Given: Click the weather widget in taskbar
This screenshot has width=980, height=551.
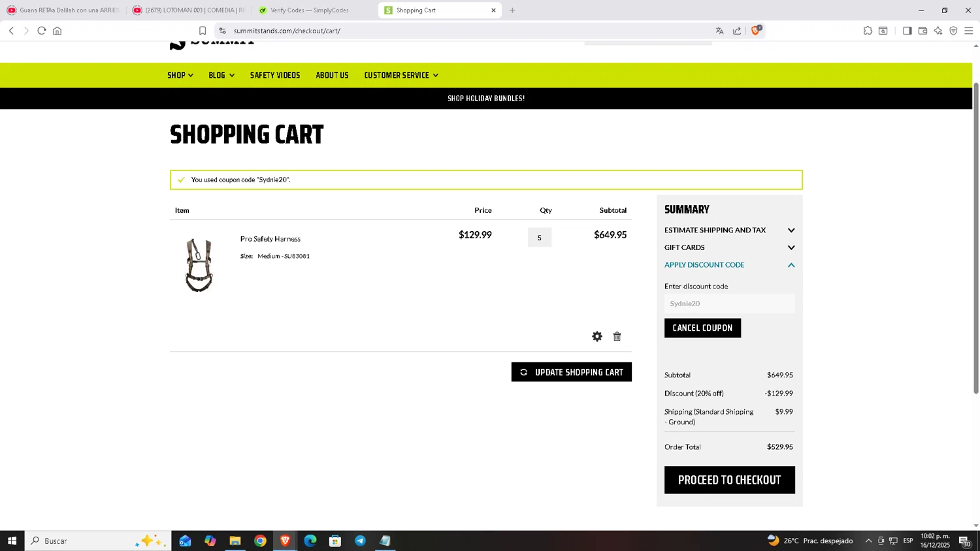Looking at the screenshot, I should (810, 541).
